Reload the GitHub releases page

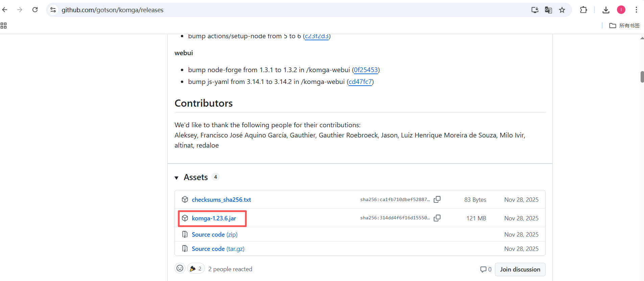coord(35,10)
